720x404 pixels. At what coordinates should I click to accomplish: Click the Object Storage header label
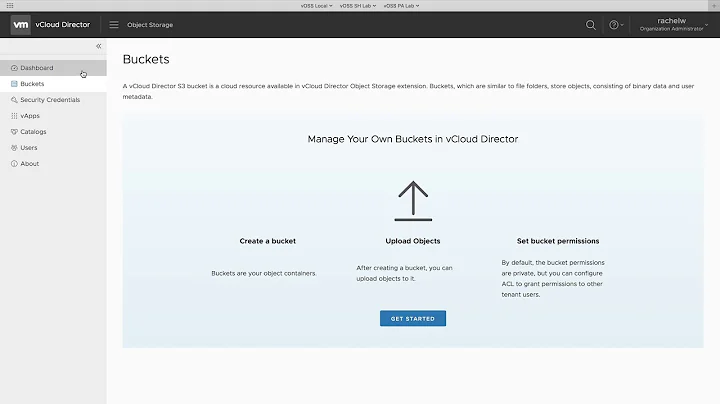point(150,25)
